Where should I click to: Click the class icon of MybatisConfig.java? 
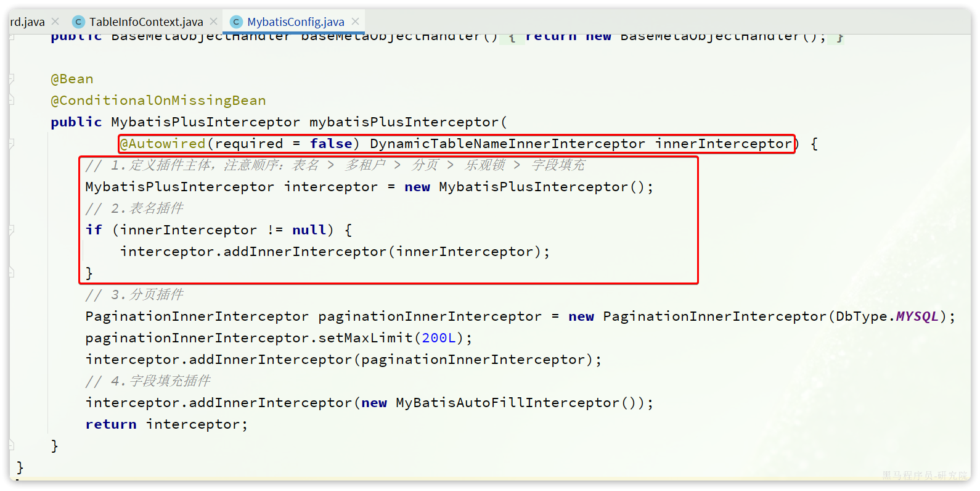[x=236, y=22]
